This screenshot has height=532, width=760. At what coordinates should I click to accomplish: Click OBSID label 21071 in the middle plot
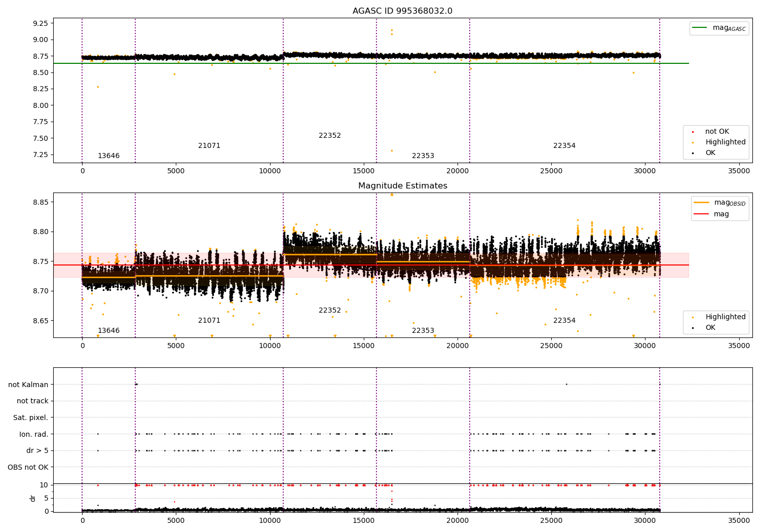(209, 321)
